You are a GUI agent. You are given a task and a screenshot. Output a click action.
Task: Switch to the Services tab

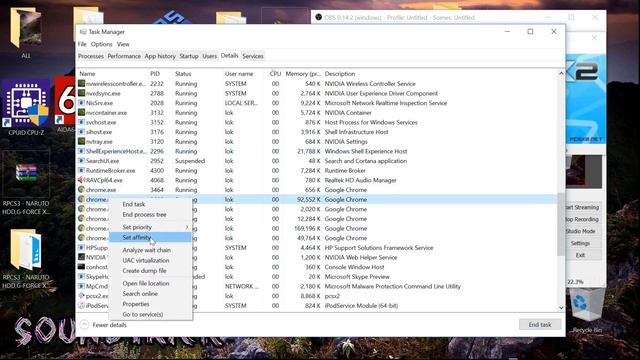[x=253, y=56]
